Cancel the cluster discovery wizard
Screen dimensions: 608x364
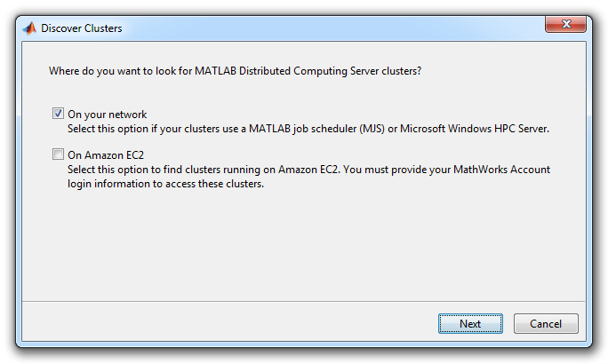(x=546, y=324)
